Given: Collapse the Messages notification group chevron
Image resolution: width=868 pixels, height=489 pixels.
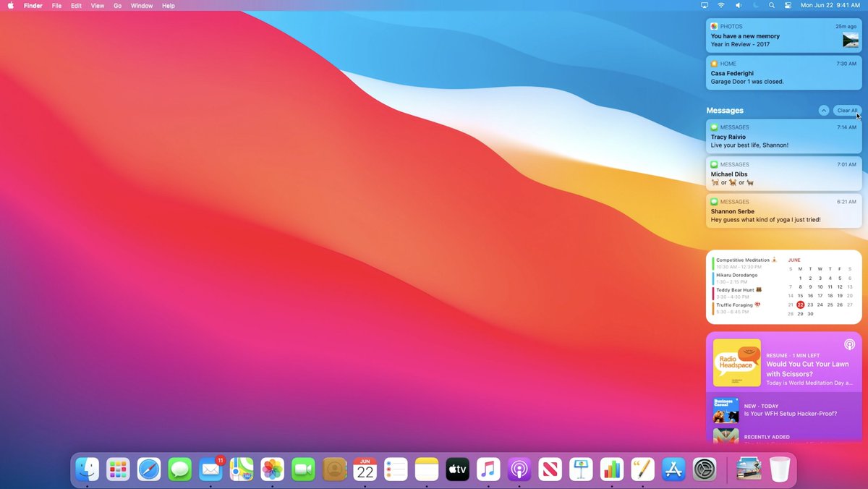Looking at the screenshot, I should click(x=823, y=110).
